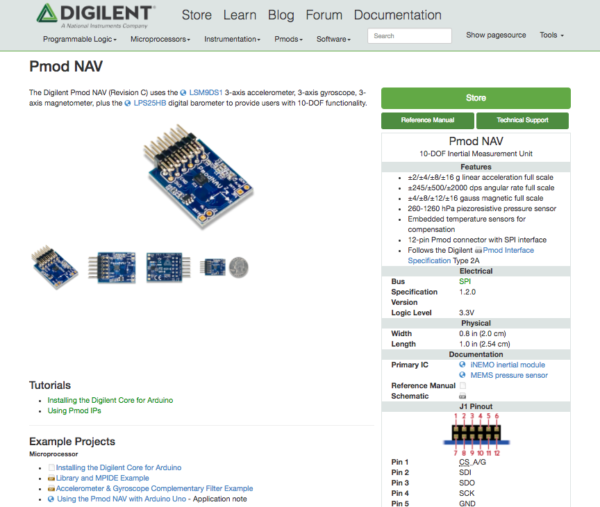Click the 'SDI' Pin 2 value

[x=465, y=473]
